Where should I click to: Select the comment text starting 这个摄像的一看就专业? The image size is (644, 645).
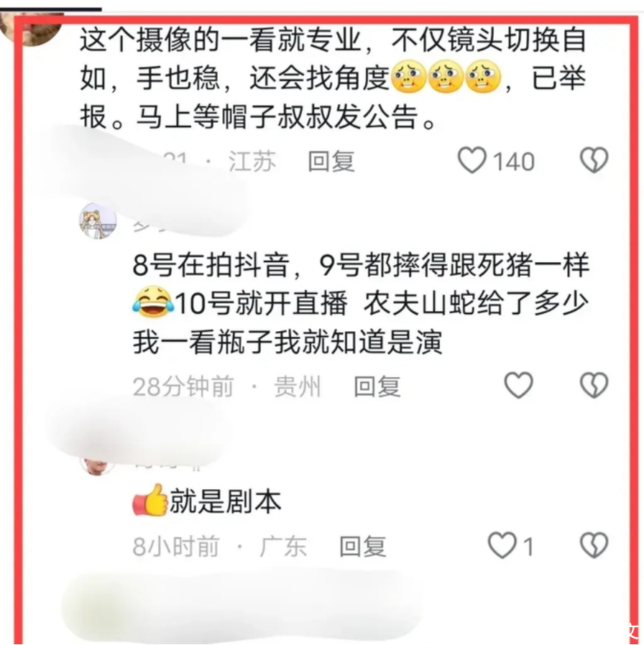coord(333,78)
